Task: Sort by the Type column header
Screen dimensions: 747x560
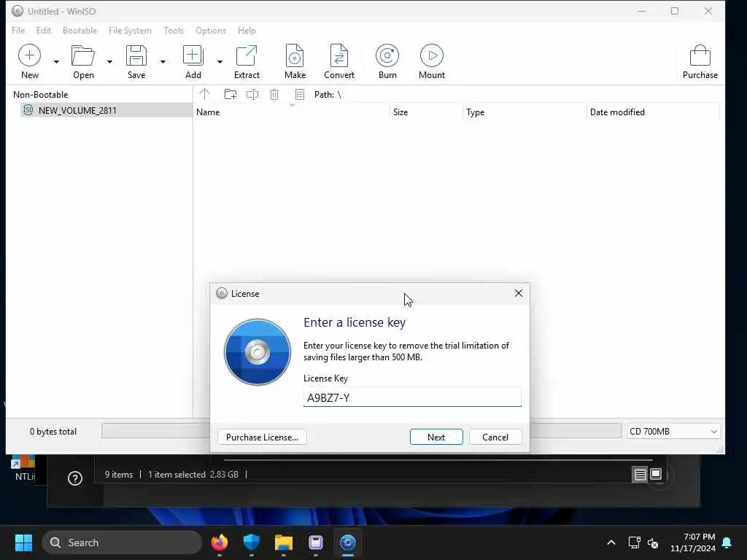Action: point(525,112)
